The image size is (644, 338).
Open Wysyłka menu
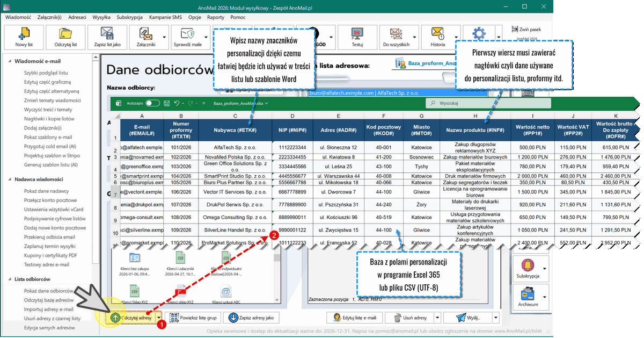101,17
